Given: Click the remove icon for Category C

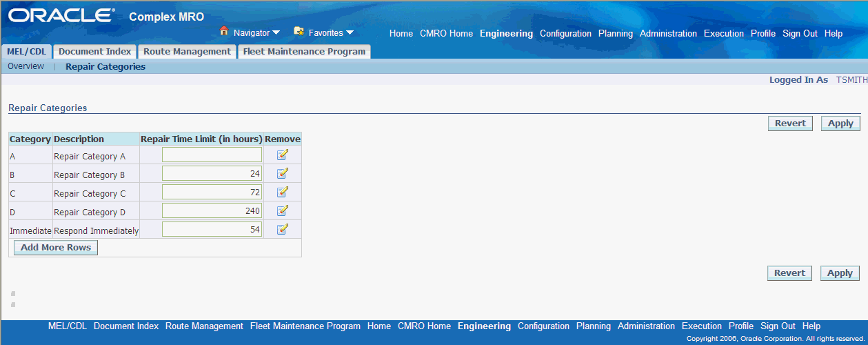Looking at the screenshot, I should click(x=282, y=192).
